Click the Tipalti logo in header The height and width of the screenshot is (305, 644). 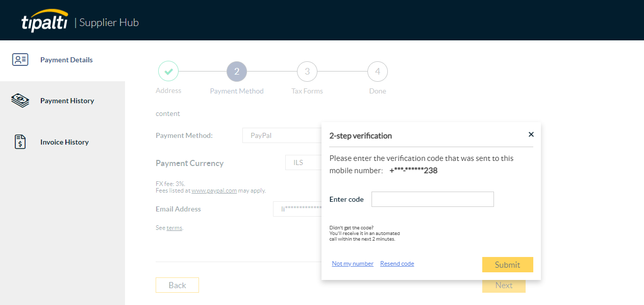[45, 21]
